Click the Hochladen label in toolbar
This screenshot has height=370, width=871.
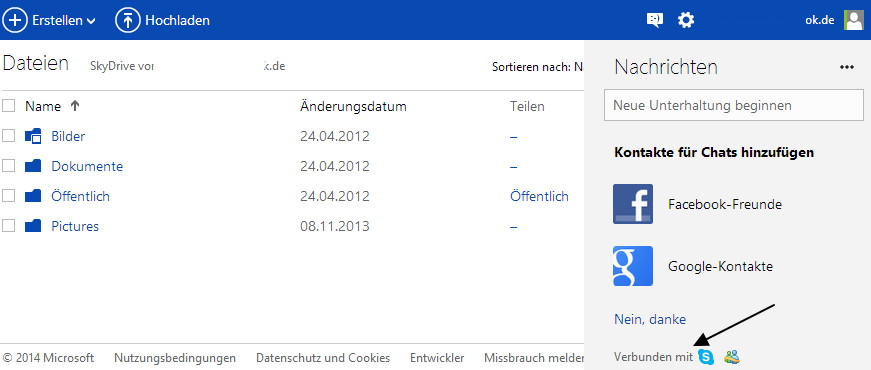(x=177, y=21)
